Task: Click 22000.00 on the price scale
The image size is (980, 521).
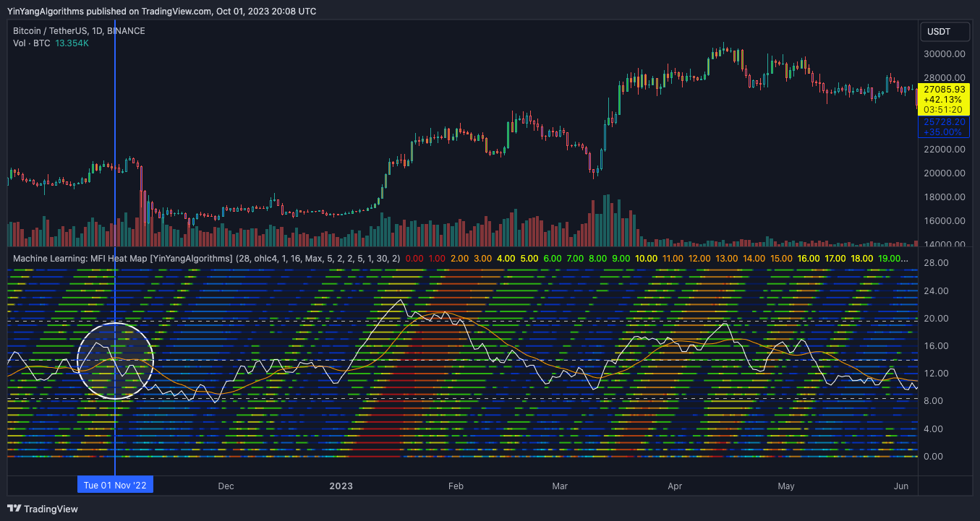Action: pos(945,149)
